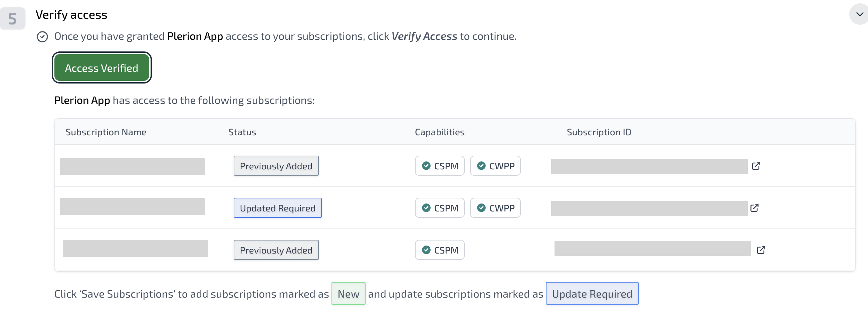The height and width of the screenshot is (320, 868).
Task: Select the Updated Required status badge
Action: click(278, 208)
